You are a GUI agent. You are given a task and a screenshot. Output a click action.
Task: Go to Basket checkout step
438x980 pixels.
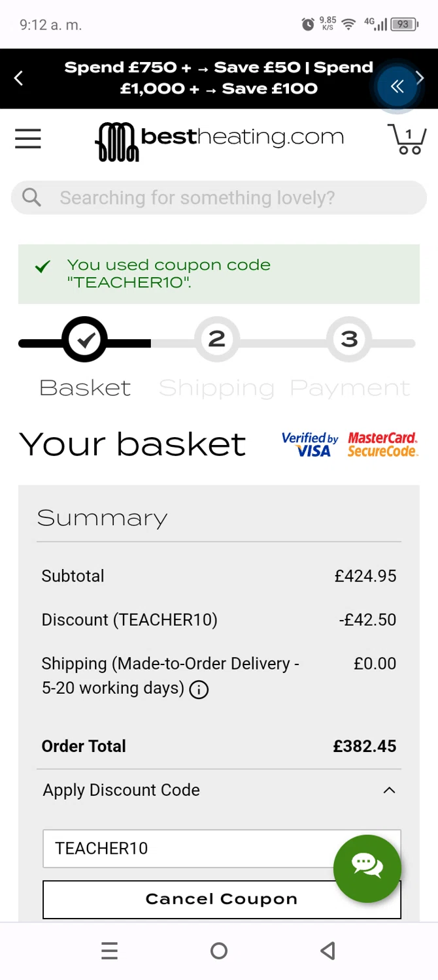[x=85, y=340]
